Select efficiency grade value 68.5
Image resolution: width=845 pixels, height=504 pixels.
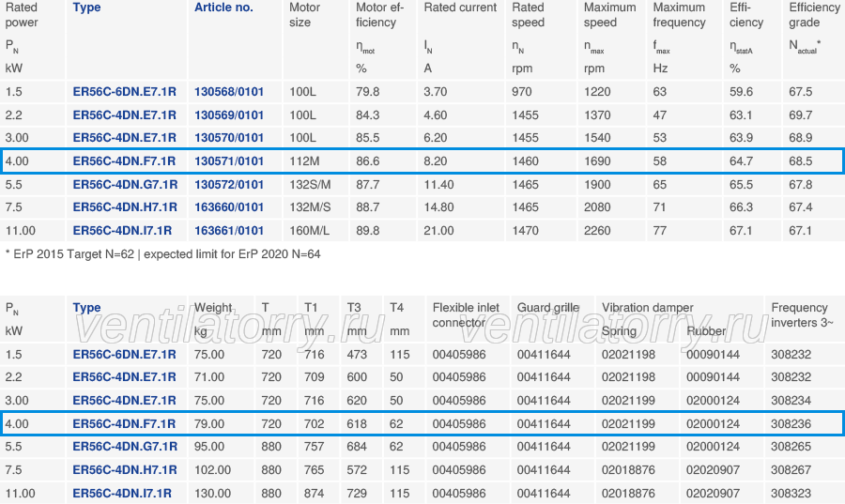(x=801, y=161)
